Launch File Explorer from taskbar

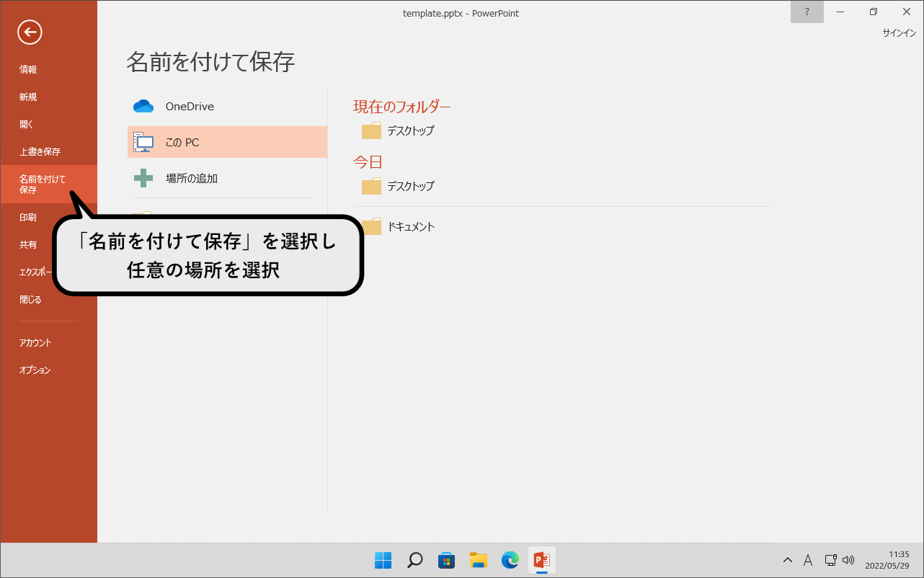(479, 560)
